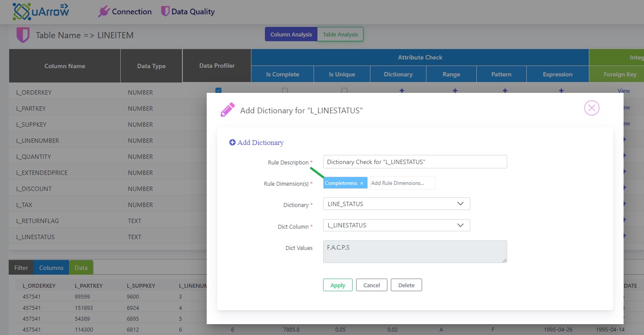The height and width of the screenshot is (335, 644).
Task: Click the Data Profiler header
Action: pos(217,66)
